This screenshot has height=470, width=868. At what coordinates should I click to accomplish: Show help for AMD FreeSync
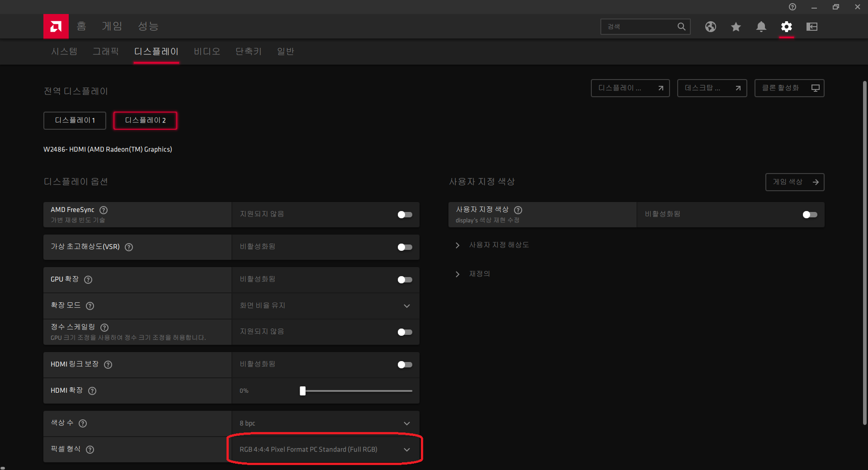tap(104, 210)
